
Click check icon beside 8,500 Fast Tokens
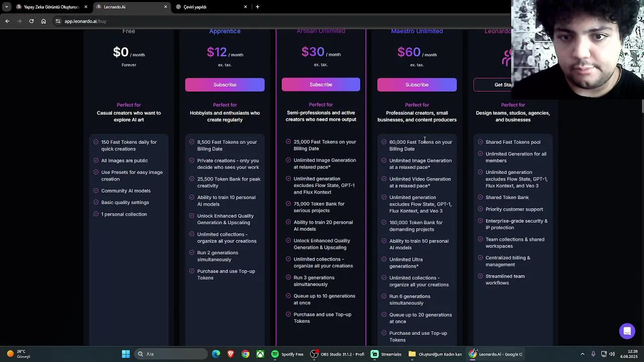coord(192,142)
